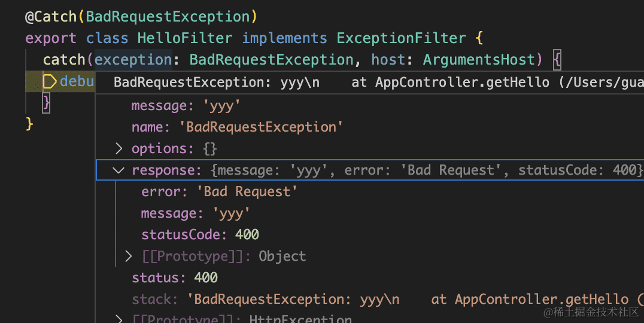The width and height of the screenshot is (644, 323).
Task: Select the statusCode: 400 row
Action: 200,234
